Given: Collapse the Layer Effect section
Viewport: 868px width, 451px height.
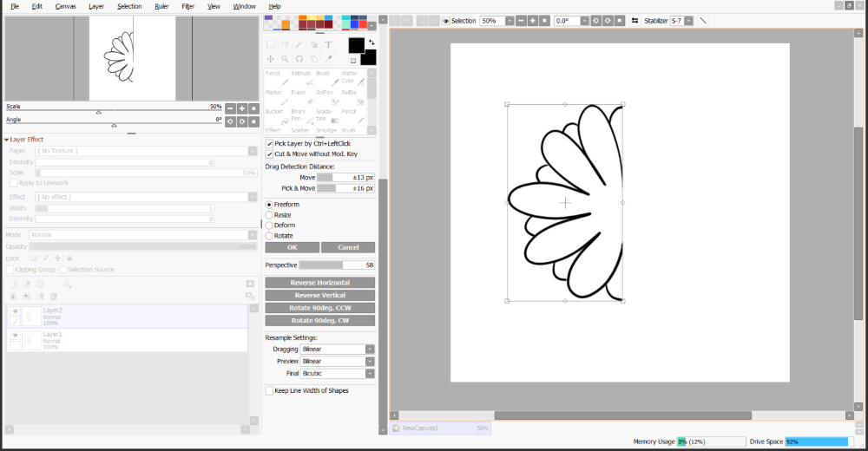Looking at the screenshot, I should point(7,140).
